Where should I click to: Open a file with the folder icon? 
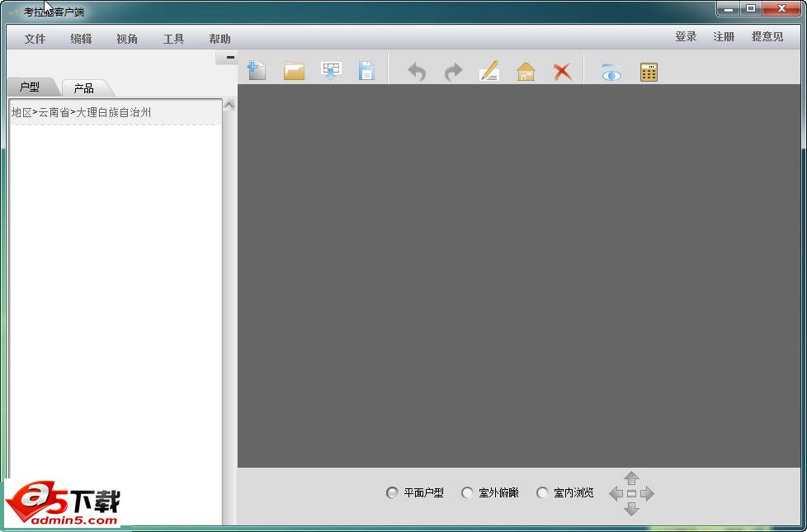click(x=294, y=71)
